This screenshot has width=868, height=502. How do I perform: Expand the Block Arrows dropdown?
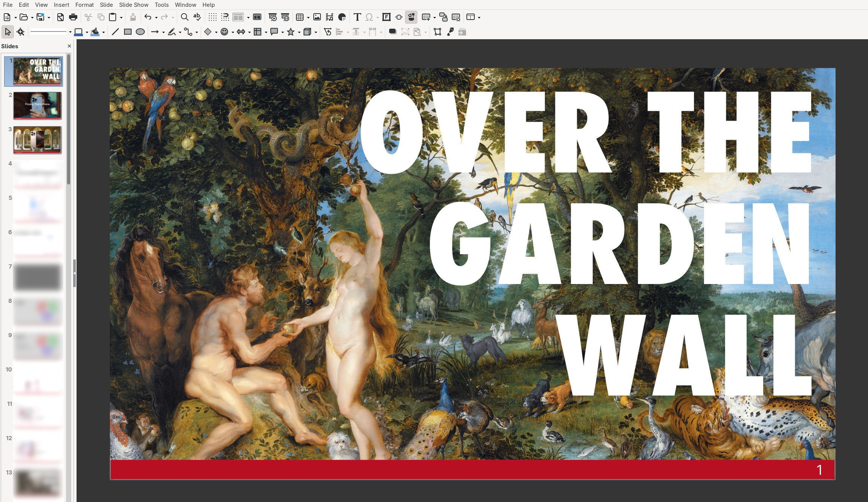pos(249,32)
